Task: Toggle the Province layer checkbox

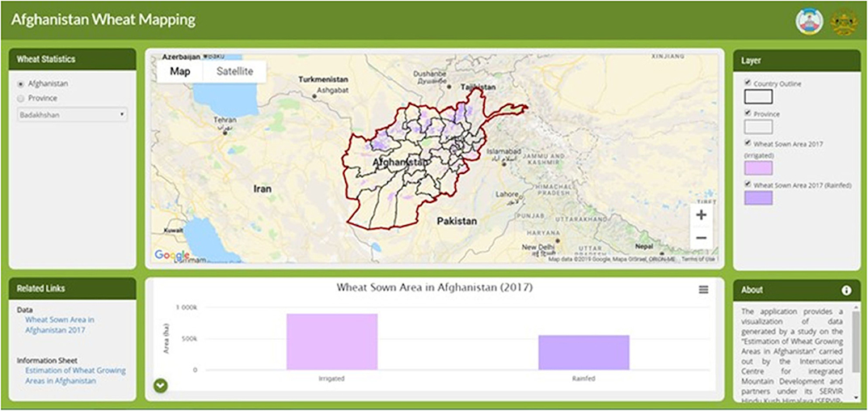Action: click(748, 112)
